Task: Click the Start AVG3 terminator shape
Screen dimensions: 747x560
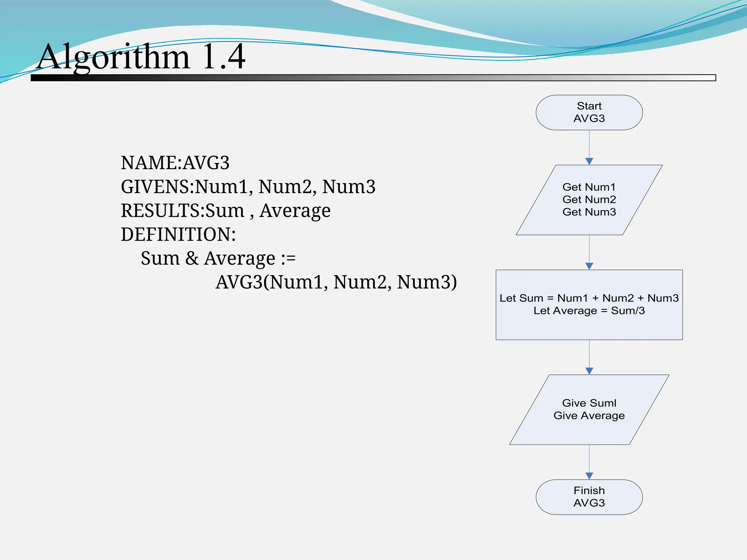Action: [x=589, y=112]
